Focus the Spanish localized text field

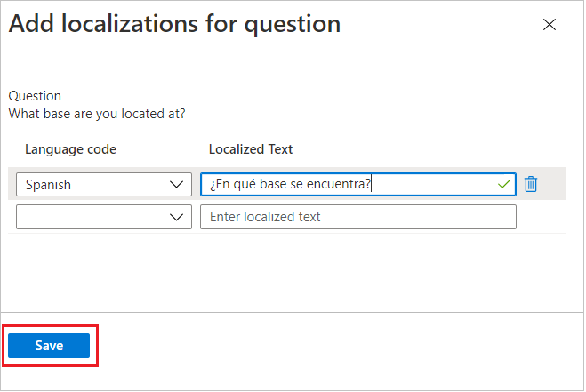pyautogui.click(x=347, y=185)
